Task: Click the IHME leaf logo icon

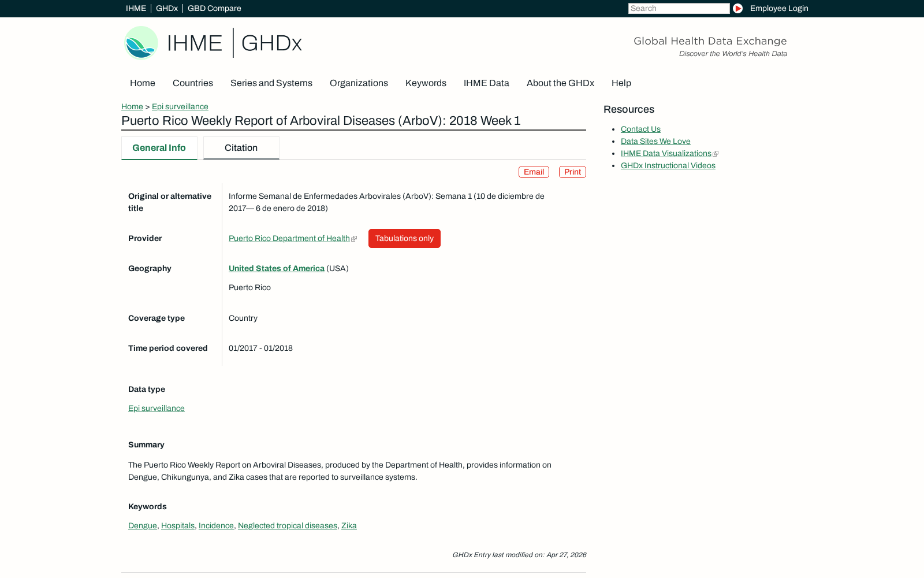Action: tap(141, 43)
